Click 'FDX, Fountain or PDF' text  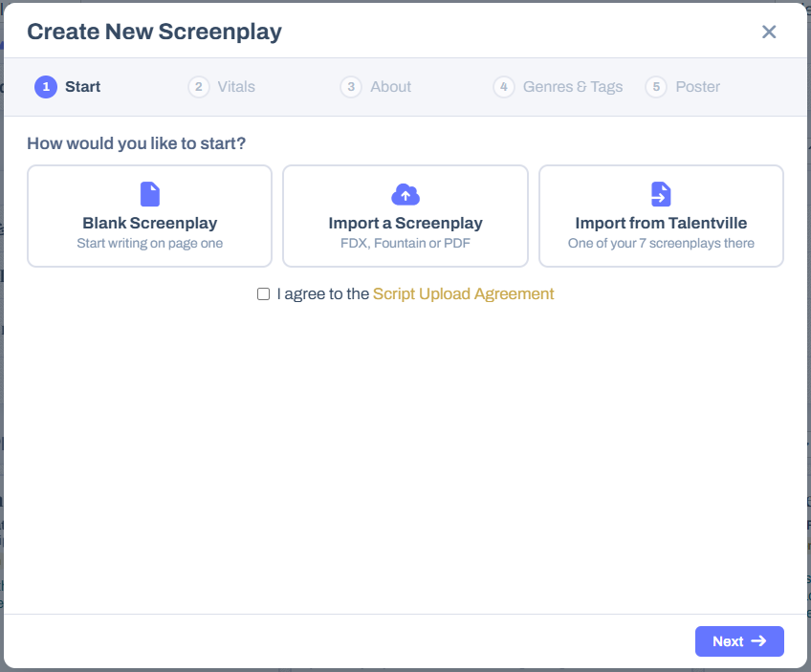(405, 243)
